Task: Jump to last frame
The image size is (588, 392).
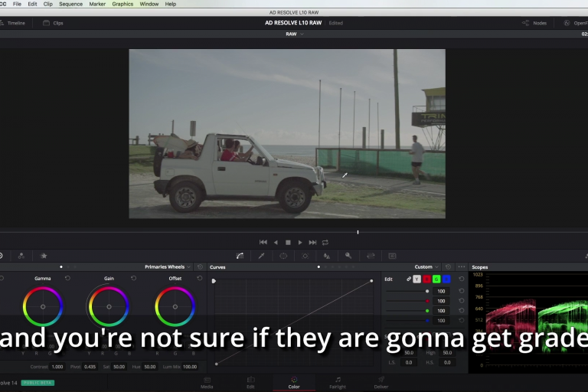Action: (312, 243)
